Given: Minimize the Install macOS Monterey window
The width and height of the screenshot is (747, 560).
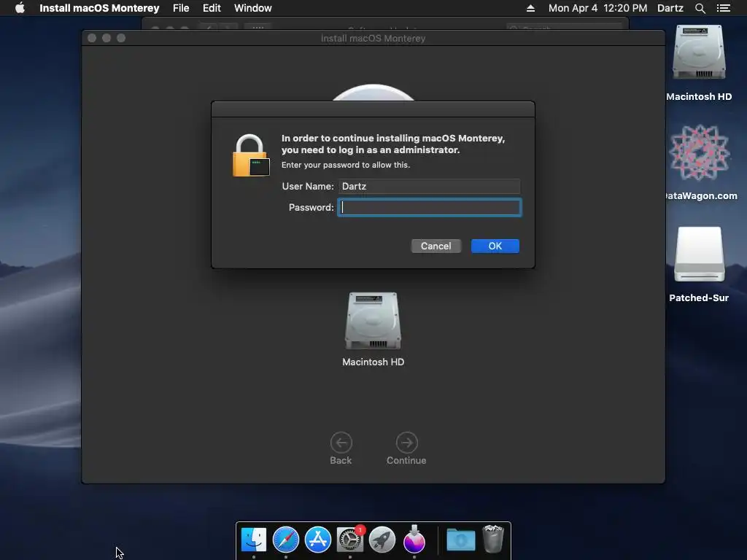Looking at the screenshot, I should click(107, 38).
